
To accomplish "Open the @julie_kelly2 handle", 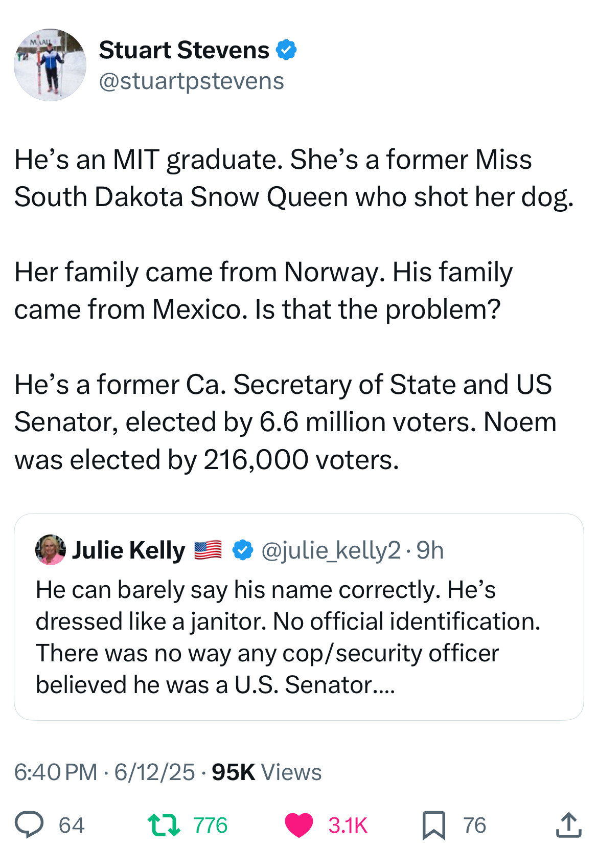I will pyautogui.click(x=331, y=550).
